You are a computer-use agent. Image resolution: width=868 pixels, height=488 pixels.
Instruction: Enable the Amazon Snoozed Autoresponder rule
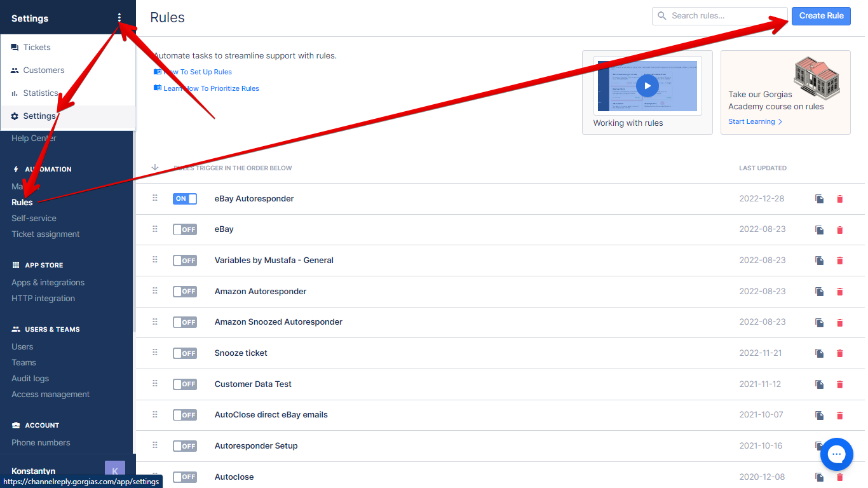click(x=185, y=322)
